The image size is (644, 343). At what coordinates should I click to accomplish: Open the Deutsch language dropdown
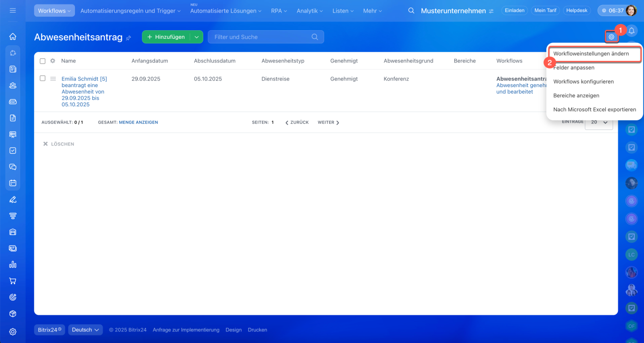point(85,330)
